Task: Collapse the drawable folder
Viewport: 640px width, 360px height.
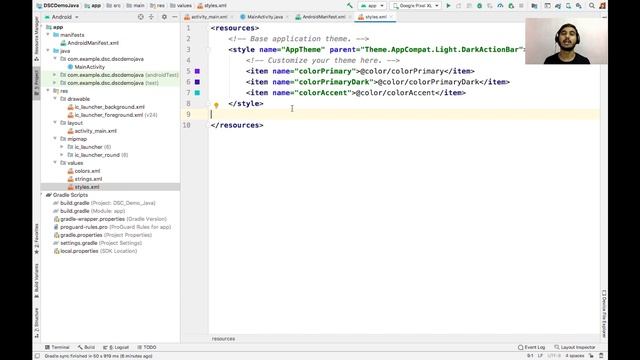Action: 55,99
